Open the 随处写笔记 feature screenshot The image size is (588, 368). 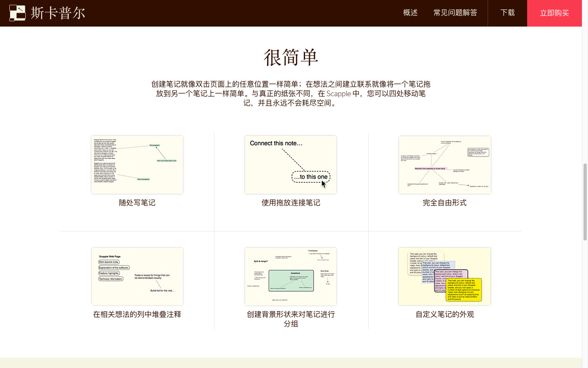tap(137, 164)
